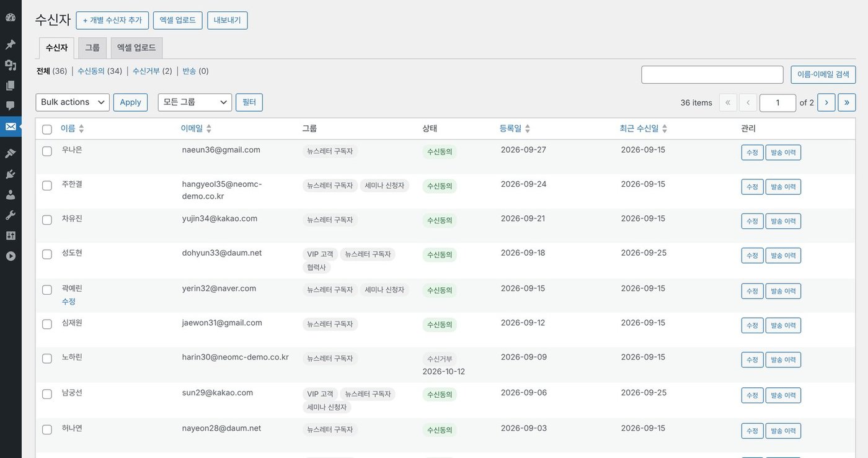Image resolution: width=868 pixels, height=458 pixels.
Task: Tick the checkbox for 허나연
Action: [x=47, y=429]
